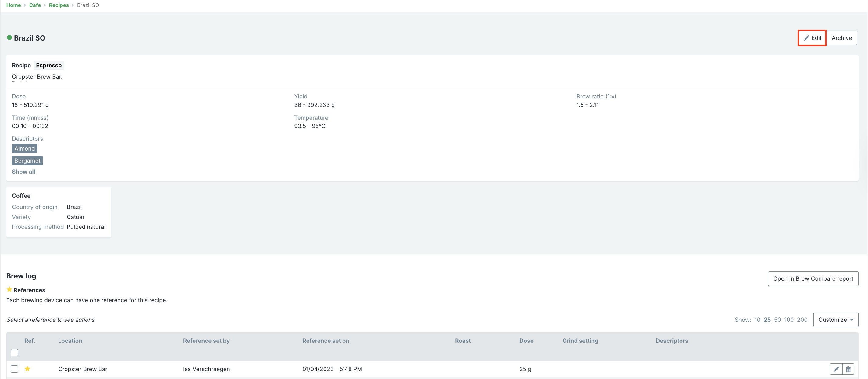Show 100 rows per page
Screen dimensions: 868x379
788,320
